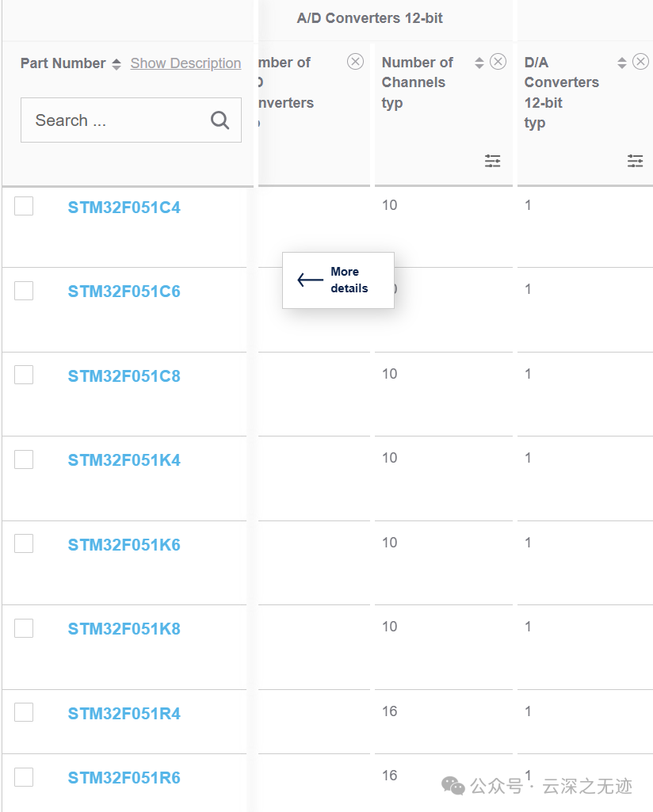Focus the part number Search field

[119, 120]
